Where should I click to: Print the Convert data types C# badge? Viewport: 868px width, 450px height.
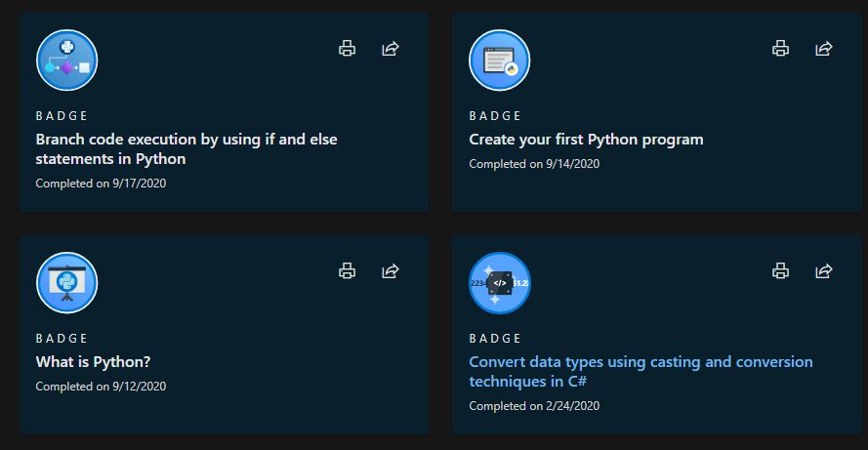point(780,271)
